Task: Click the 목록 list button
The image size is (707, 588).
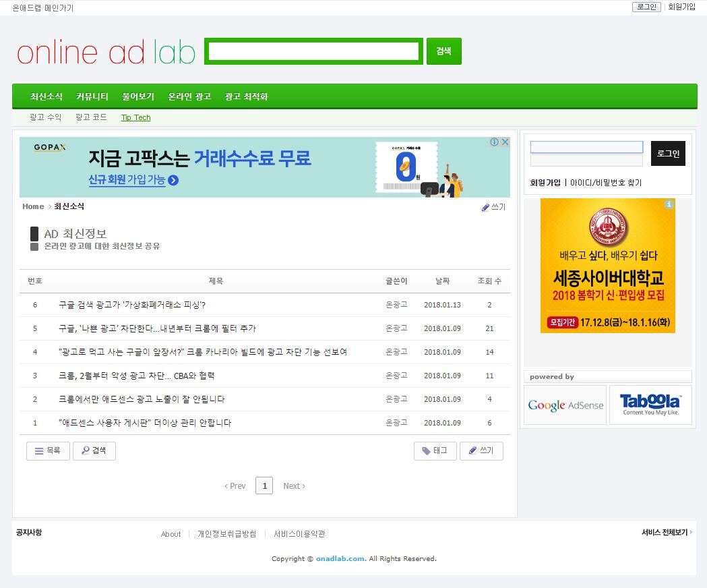Action: click(48, 451)
